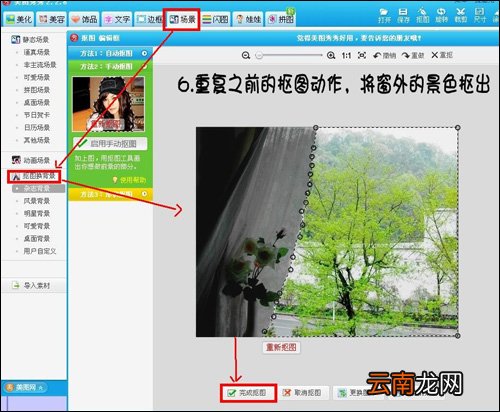The width and height of the screenshot is (500, 412).
Task: Select 可爱背景 in sidebar
Action: point(37,226)
